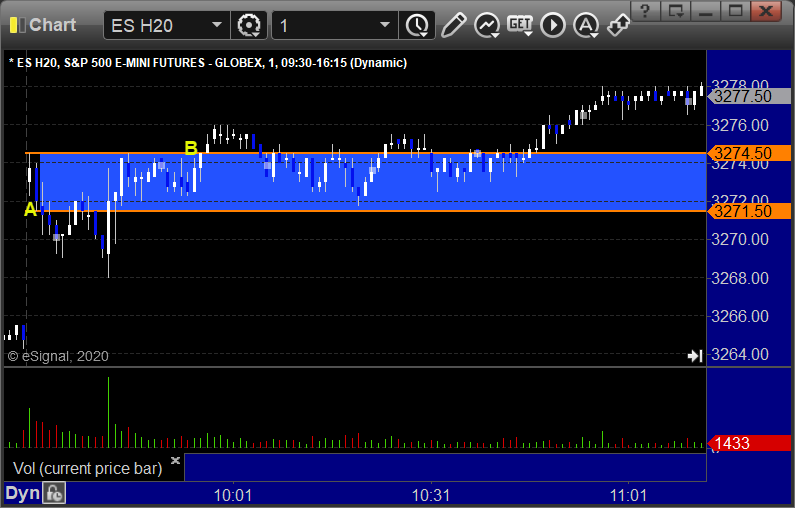This screenshot has width=795, height=508.
Task: Select the pencil drawing tool
Action: coord(453,25)
